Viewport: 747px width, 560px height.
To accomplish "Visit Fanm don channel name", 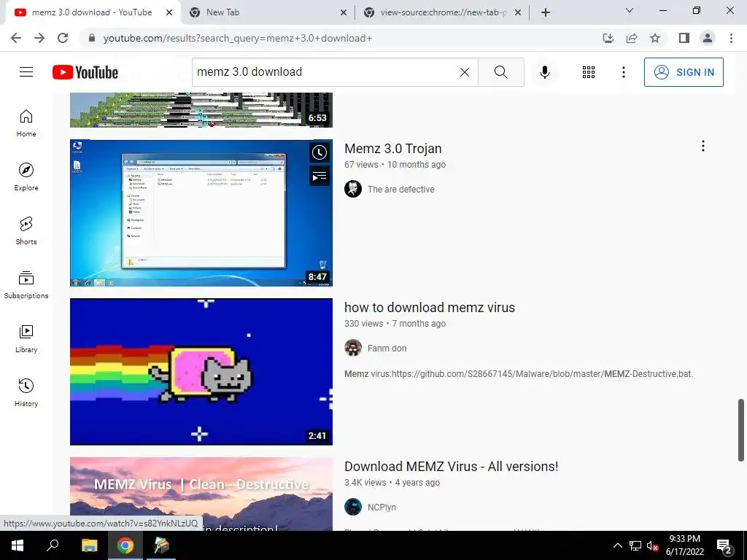I will pyautogui.click(x=387, y=349).
